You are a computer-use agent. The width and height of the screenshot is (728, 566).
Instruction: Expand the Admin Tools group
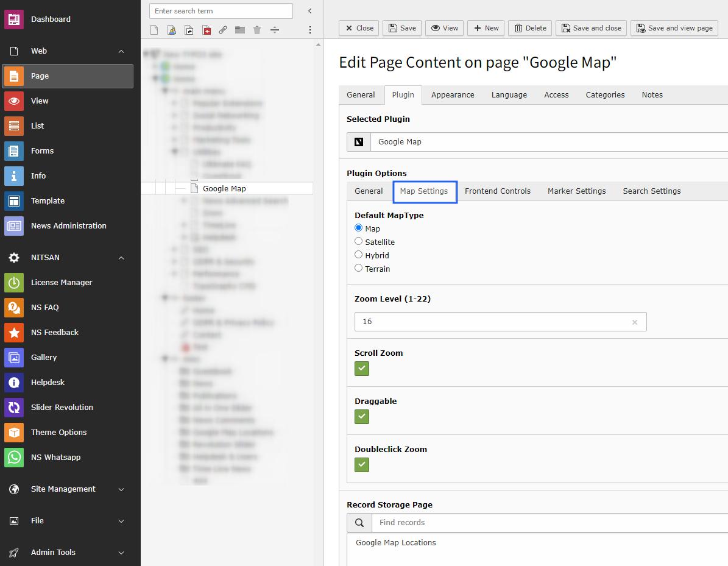121,553
